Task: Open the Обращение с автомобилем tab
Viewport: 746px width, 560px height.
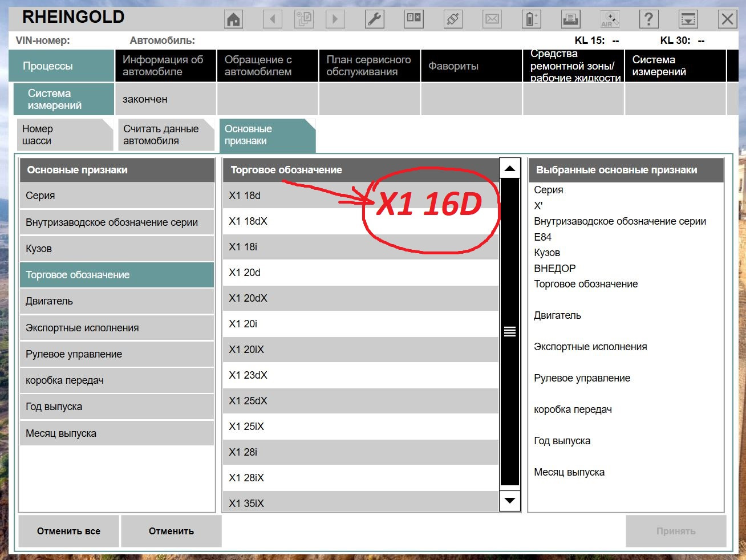Action: click(x=267, y=66)
